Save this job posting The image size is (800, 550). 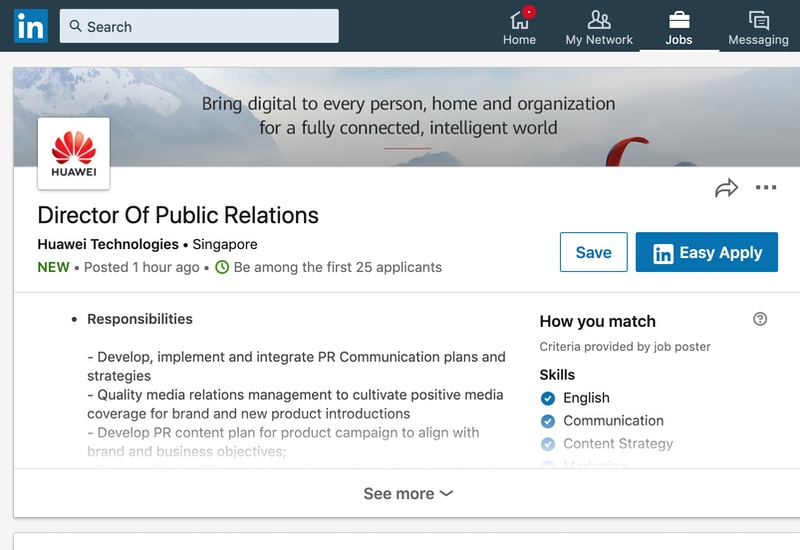click(593, 252)
